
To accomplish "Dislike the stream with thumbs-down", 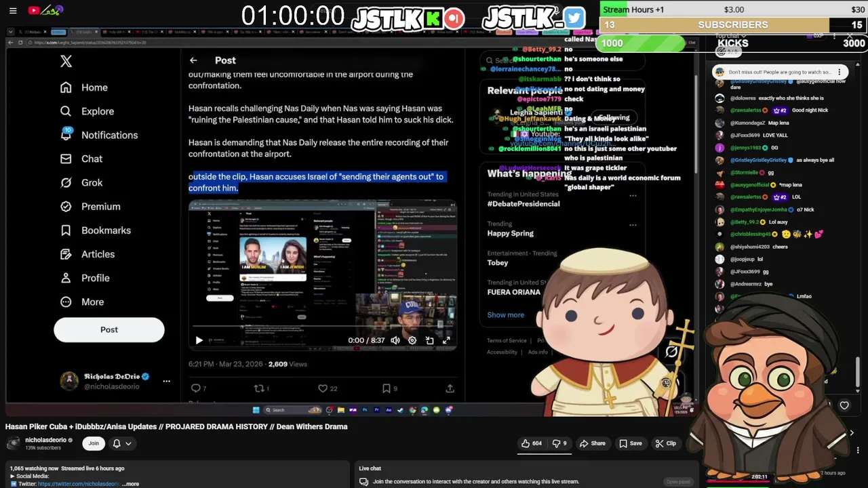I will [x=559, y=443].
